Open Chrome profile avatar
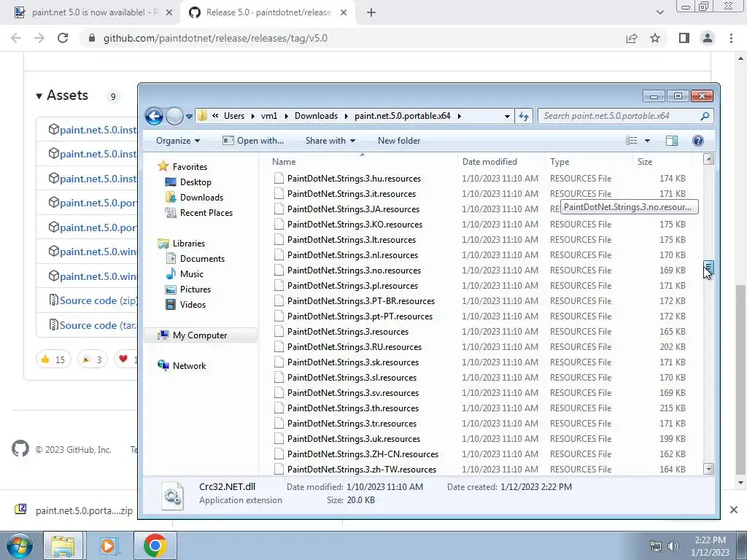The image size is (747, 560). tap(708, 38)
